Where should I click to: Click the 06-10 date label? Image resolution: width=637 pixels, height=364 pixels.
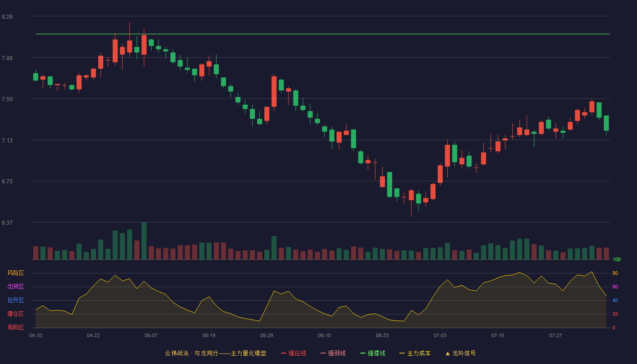coord(324,335)
